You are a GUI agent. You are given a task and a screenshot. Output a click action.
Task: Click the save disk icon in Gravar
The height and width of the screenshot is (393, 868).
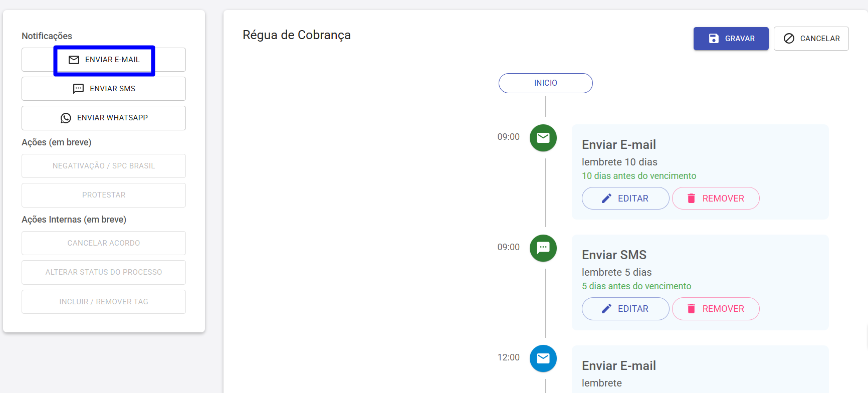pyautogui.click(x=714, y=39)
